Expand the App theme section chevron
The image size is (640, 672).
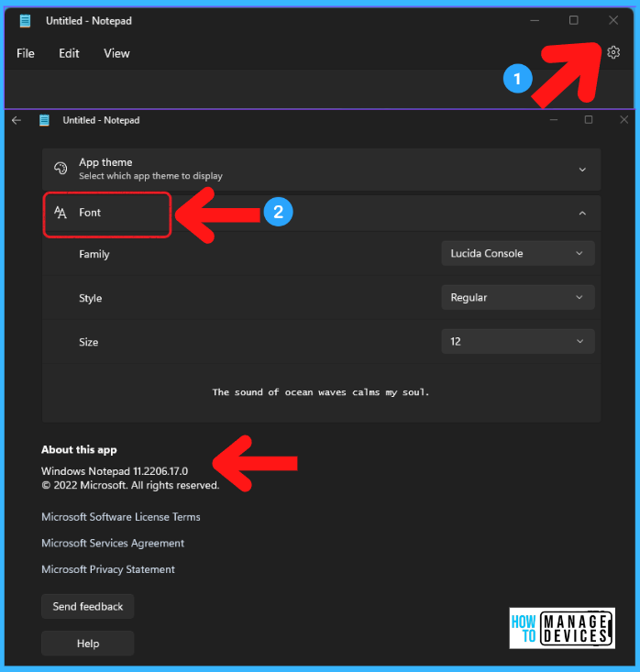(582, 170)
